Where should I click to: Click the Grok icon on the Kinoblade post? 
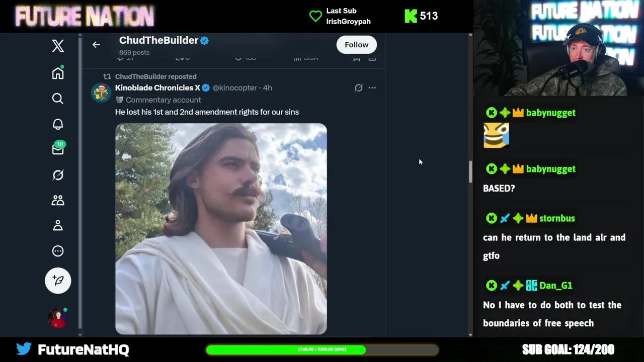(x=358, y=88)
